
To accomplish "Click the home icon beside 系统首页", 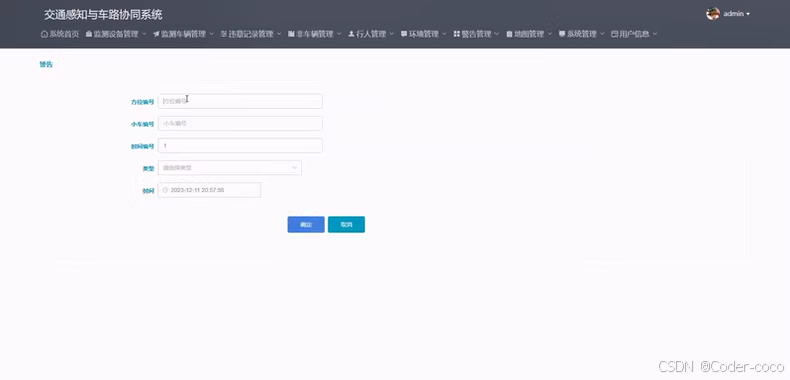I will pyautogui.click(x=44, y=34).
